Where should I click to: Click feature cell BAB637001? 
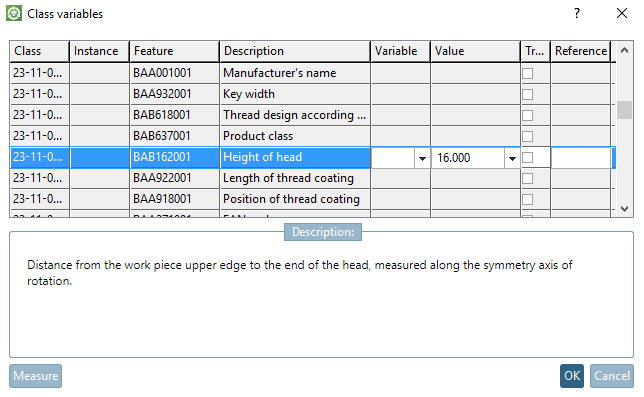[x=175, y=136]
